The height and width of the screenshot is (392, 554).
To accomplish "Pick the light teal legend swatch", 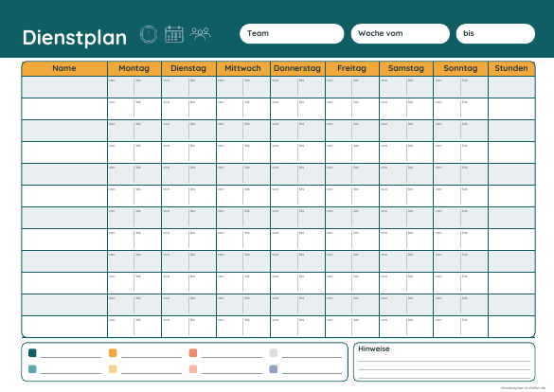I will point(32,369).
